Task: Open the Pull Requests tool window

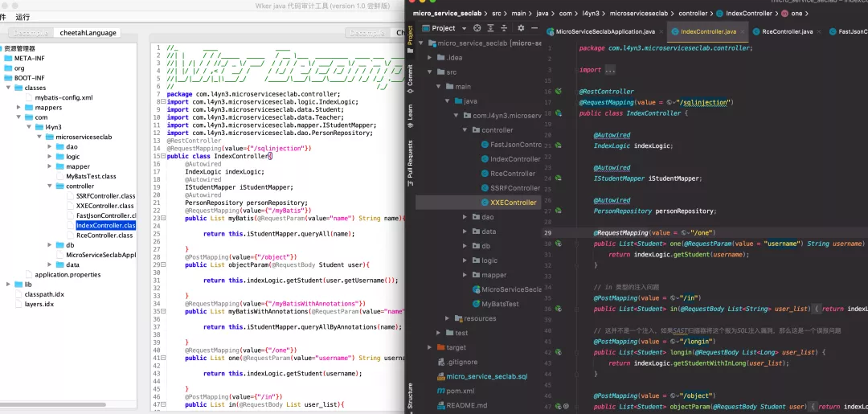Action: [x=410, y=162]
